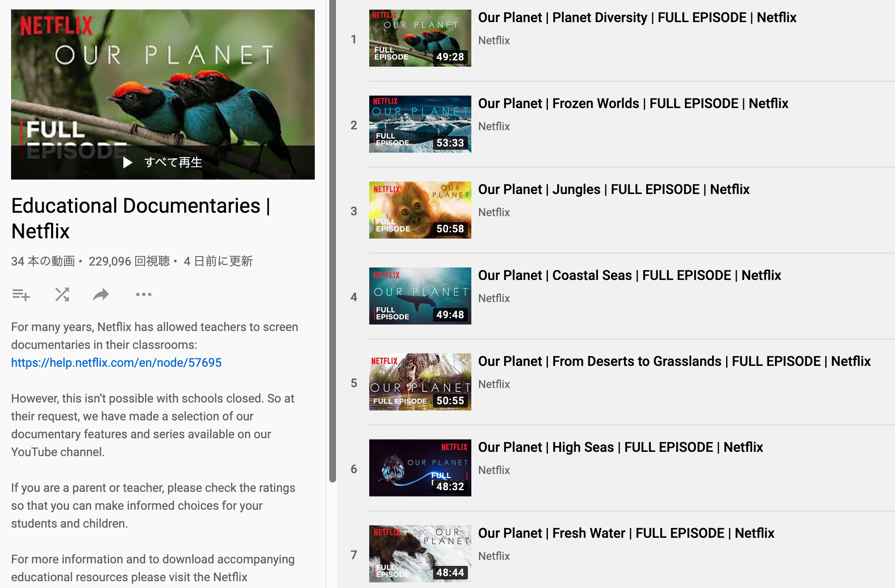Image resolution: width=895 pixels, height=588 pixels.
Task: Click the High Seas anglerfish thumbnail
Action: [420, 468]
